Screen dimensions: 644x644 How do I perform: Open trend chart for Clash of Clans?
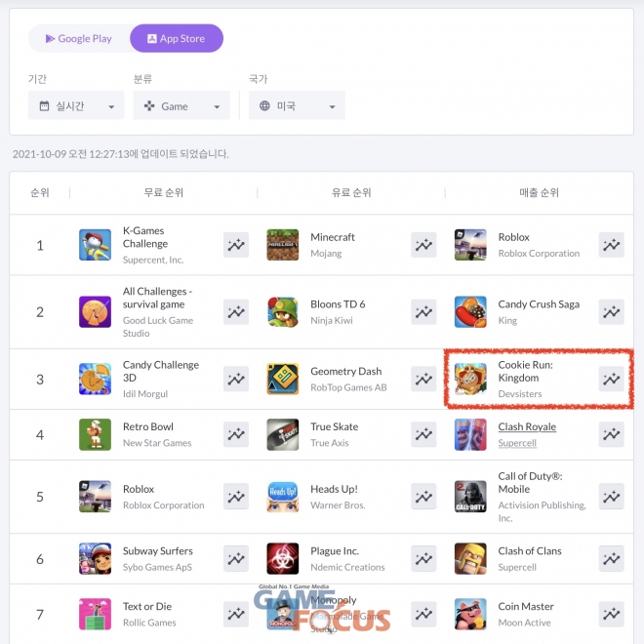[x=611, y=558]
